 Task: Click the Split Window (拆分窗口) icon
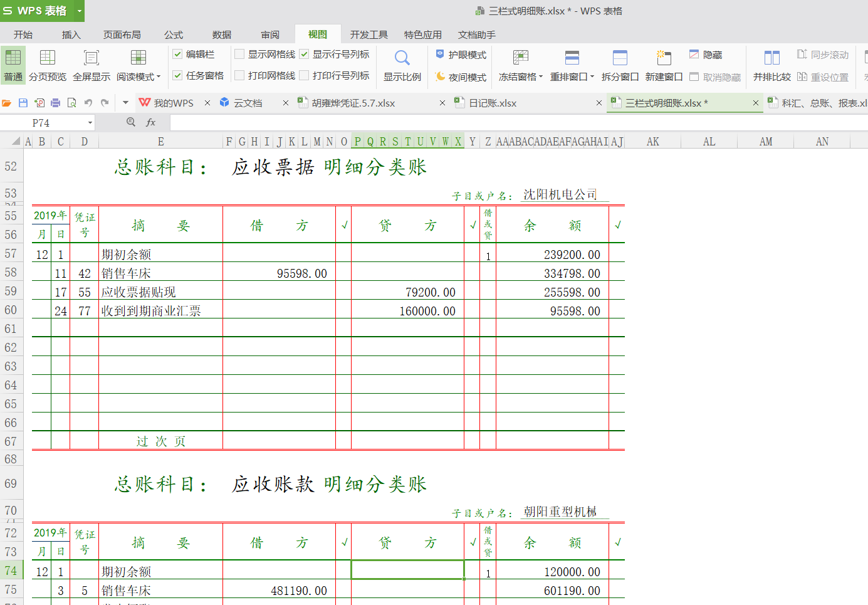click(620, 65)
